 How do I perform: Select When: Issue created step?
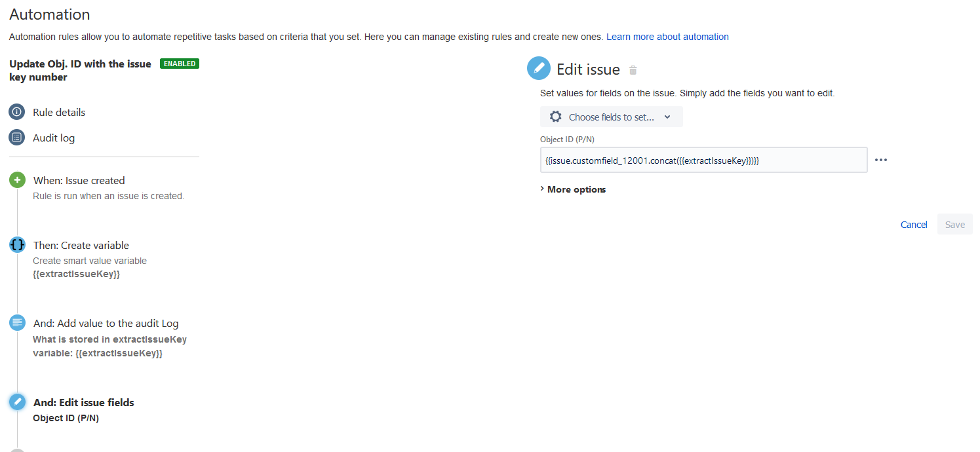pyautogui.click(x=79, y=180)
